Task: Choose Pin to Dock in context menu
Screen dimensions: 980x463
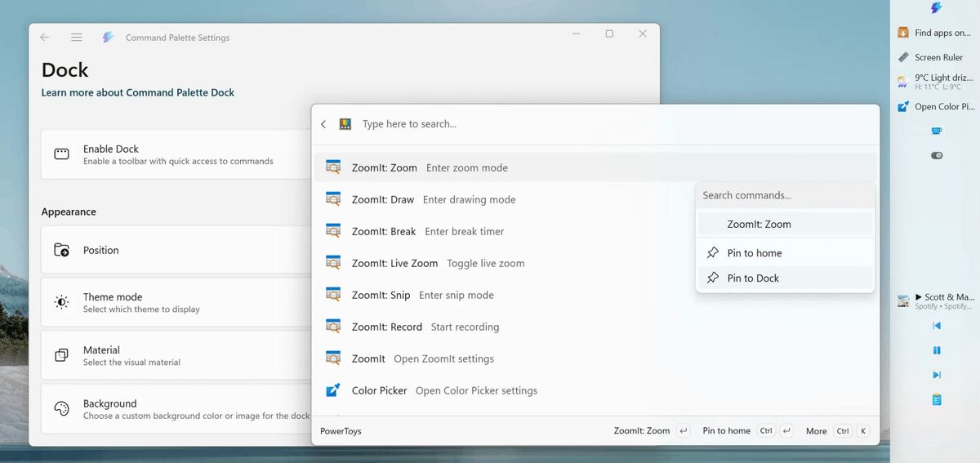Action: 785,278
